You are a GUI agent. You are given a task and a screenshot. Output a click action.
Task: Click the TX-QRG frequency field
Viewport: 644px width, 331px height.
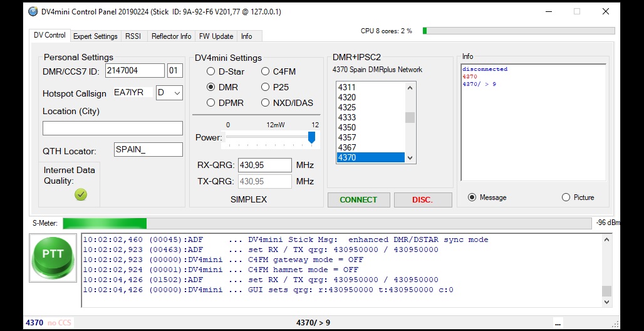click(265, 181)
